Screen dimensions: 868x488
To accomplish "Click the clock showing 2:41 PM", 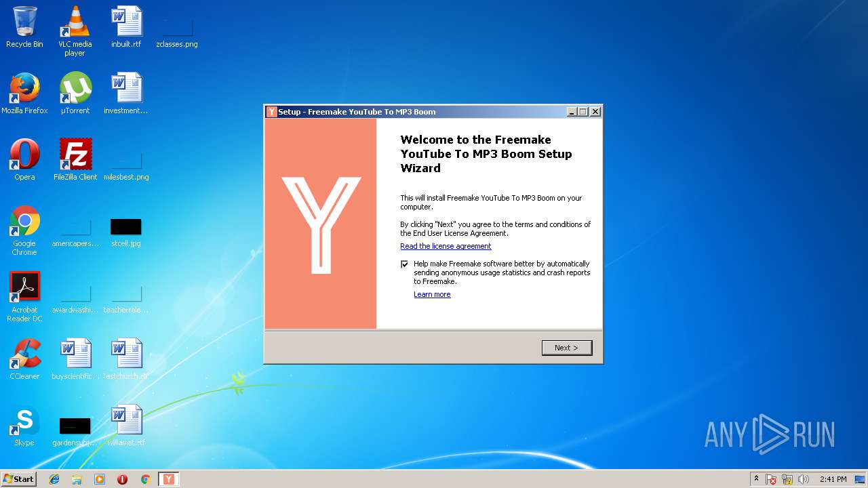I will tap(833, 479).
